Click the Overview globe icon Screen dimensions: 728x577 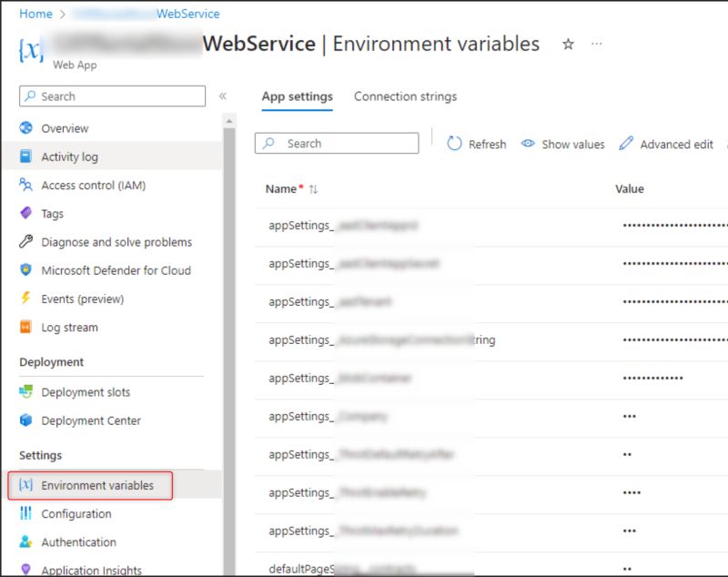(x=26, y=127)
